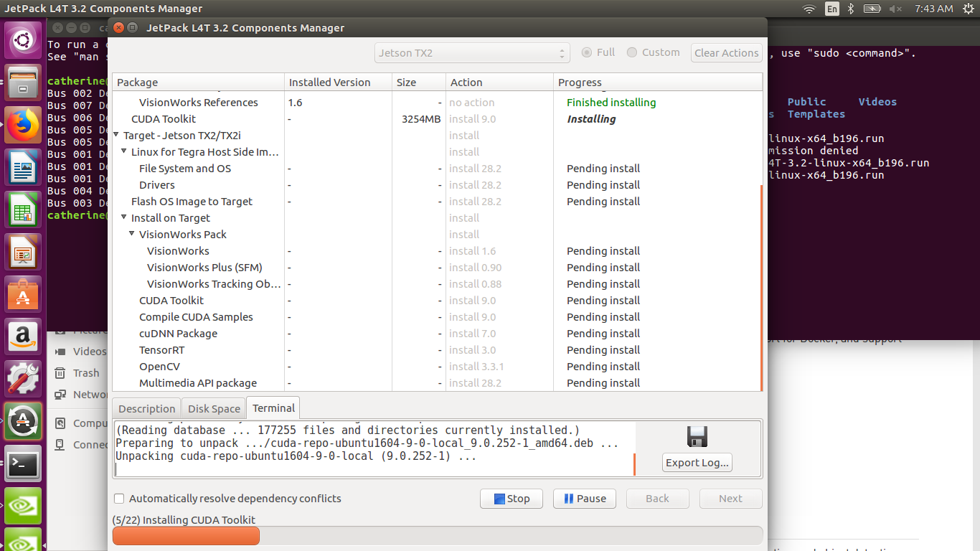Stop the installation

(512, 499)
